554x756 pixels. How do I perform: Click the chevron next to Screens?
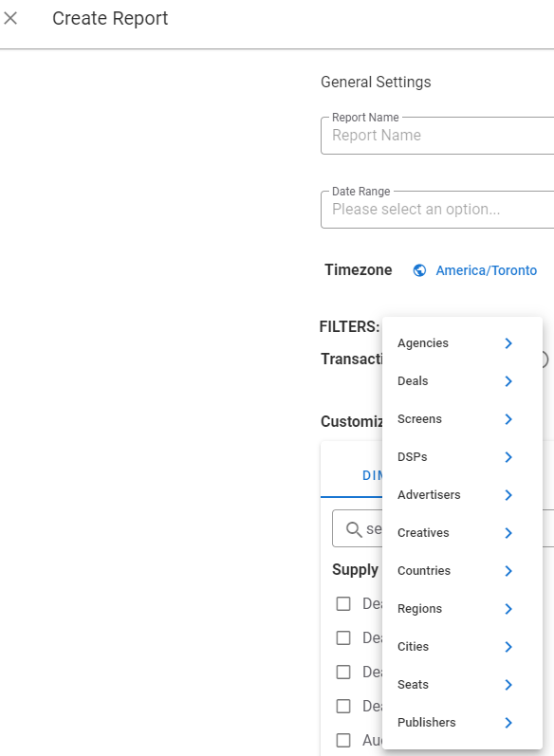(x=508, y=419)
